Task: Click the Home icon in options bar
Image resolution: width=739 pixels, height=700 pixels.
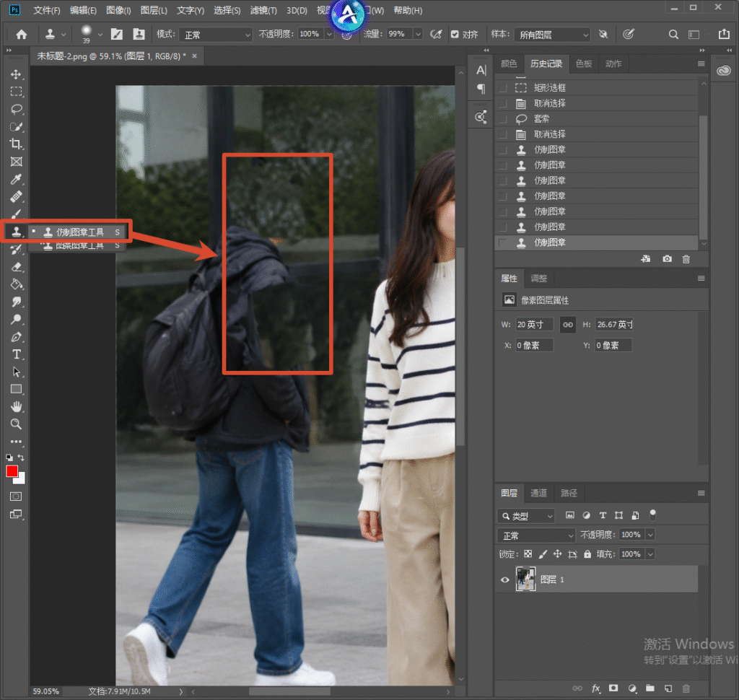Action: click(x=21, y=35)
